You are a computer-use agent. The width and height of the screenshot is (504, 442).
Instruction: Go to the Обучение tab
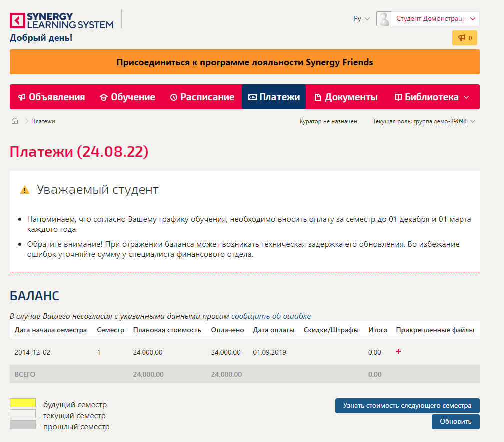click(127, 97)
